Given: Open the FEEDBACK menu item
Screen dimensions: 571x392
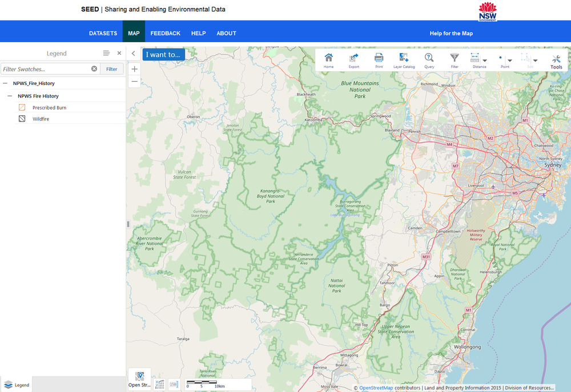Looking at the screenshot, I should tap(165, 34).
